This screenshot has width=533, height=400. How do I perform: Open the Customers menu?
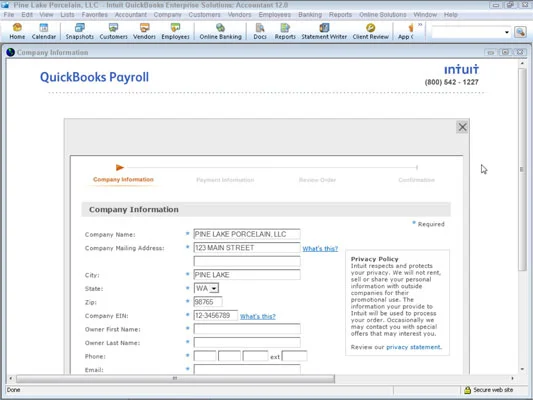click(204, 15)
